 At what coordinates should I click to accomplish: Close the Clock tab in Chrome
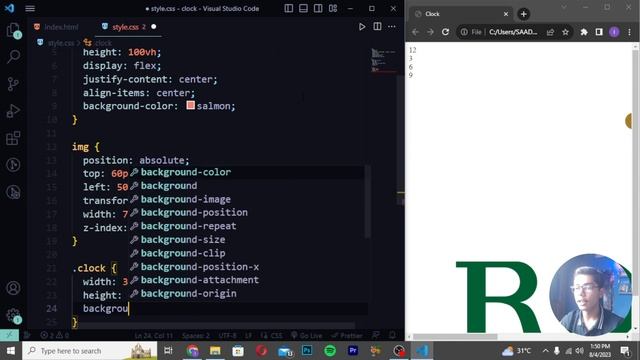pyautogui.click(x=506, y=14)
